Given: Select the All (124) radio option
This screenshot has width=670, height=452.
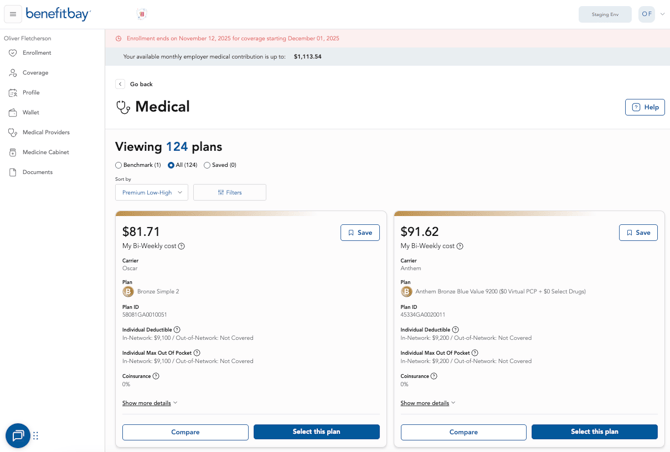Looking at the screenshot, I should (171, 165).
